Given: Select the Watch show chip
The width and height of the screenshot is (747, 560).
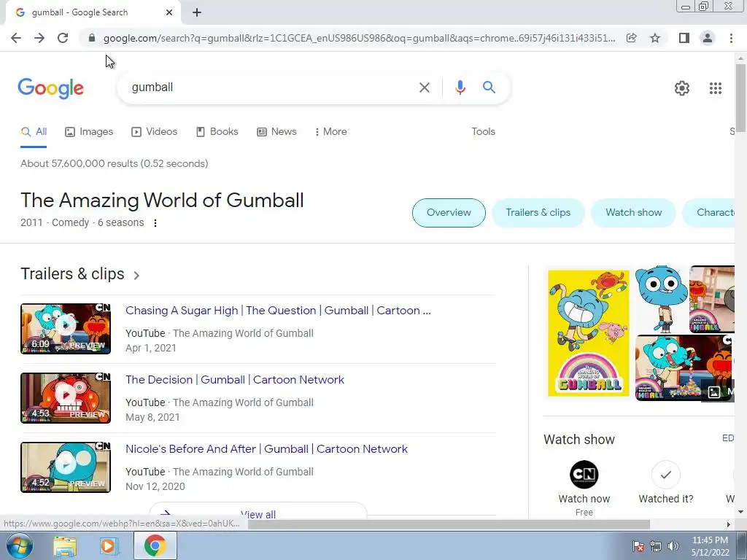Looking at the screenshot, I should tap(633, 213).
